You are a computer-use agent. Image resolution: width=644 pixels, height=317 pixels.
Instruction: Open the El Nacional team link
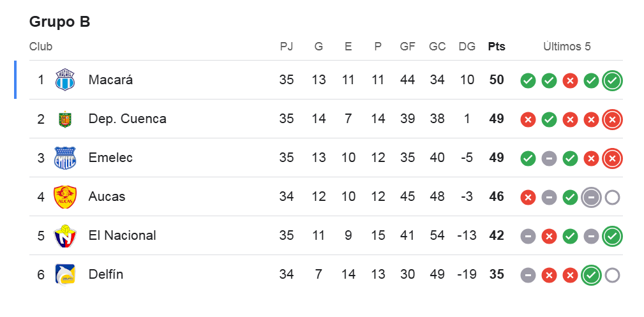tap(122, 235)
